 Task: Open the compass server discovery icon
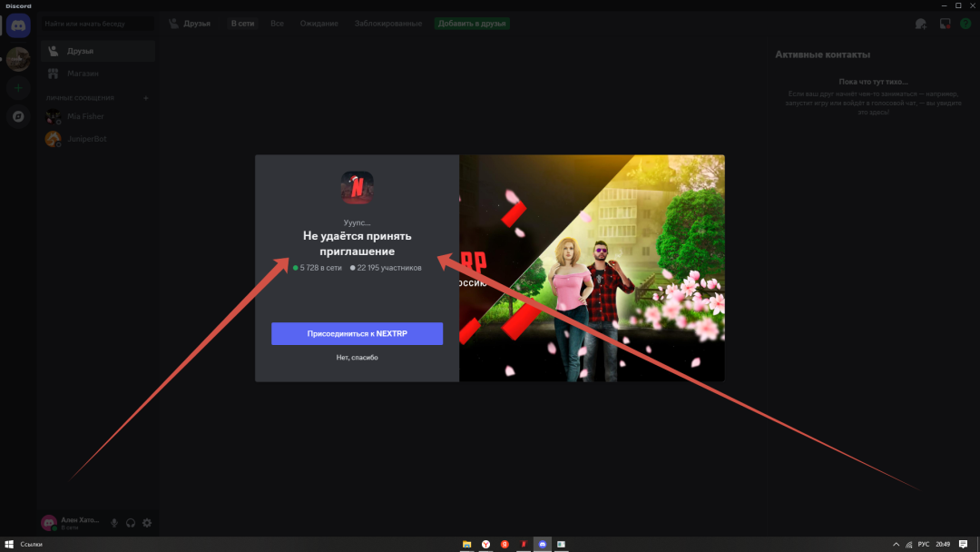[x=18, y=116]
